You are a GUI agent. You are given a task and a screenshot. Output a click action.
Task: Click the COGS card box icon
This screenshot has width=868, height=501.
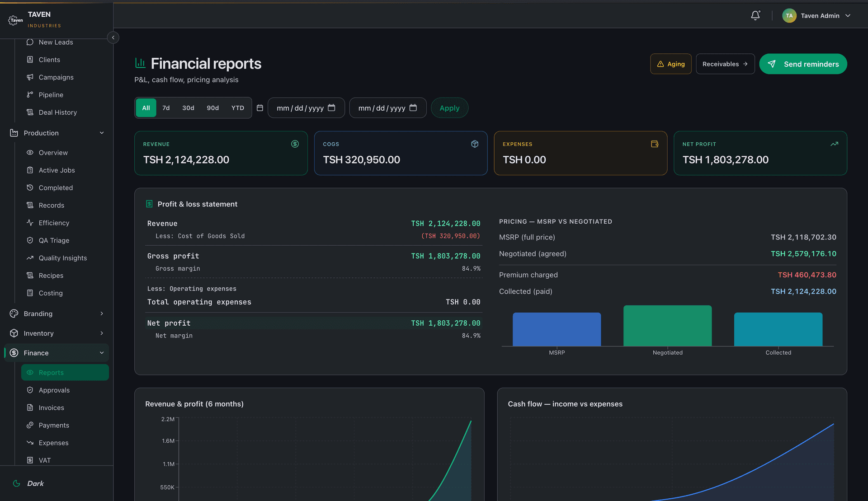475,144
